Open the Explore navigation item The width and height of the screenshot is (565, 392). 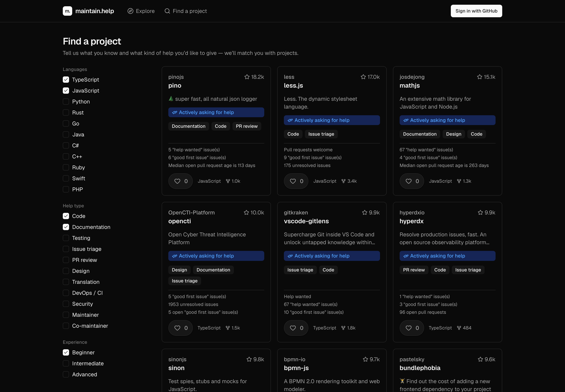141,11
